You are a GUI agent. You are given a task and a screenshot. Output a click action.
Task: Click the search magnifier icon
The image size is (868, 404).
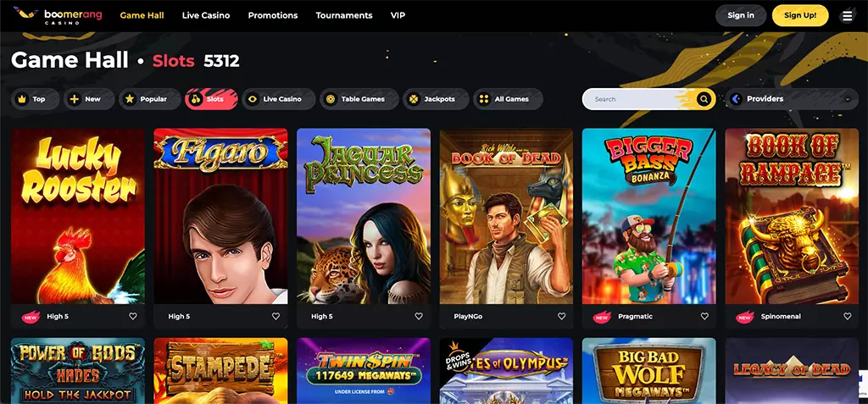point(704,99)
